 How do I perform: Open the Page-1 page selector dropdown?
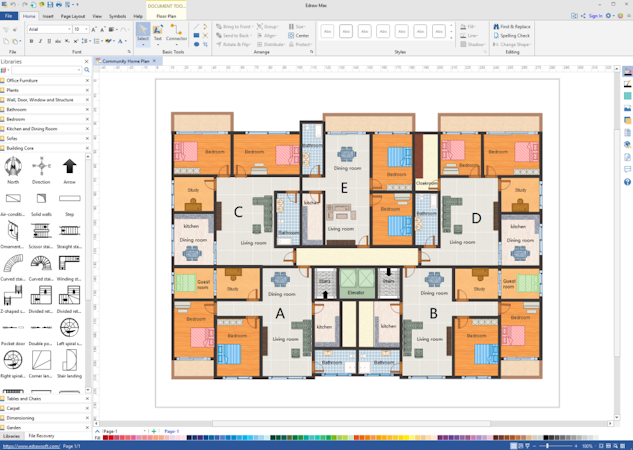[145, 431]
